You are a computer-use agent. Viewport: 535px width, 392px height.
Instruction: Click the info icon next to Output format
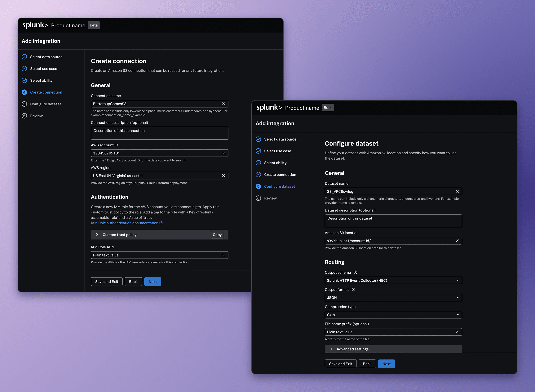[x=353, y=289]
